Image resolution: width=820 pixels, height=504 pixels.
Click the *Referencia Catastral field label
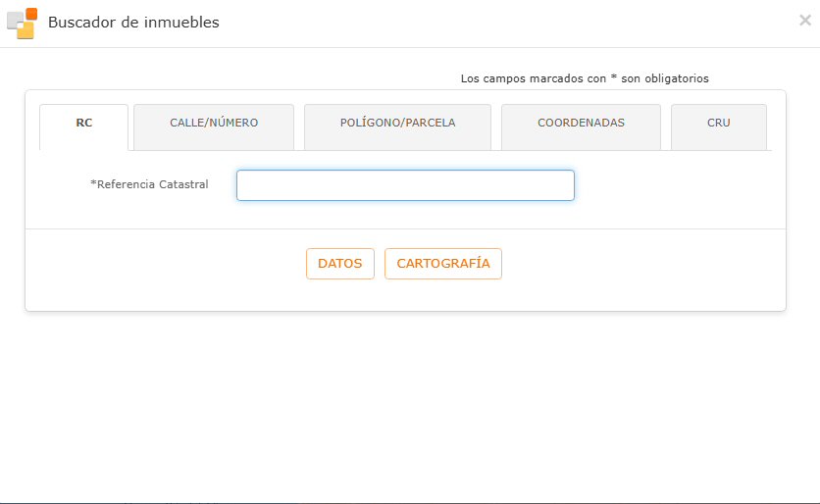coord(151,184)
